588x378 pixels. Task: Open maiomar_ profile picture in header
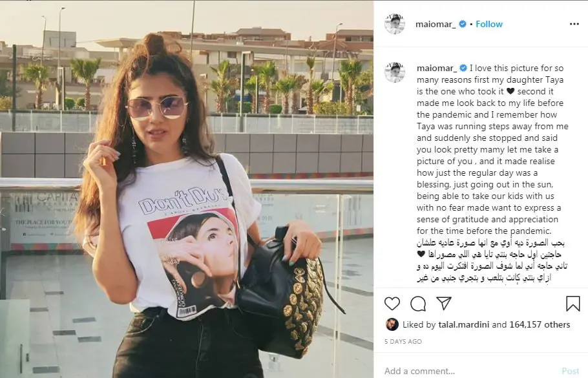tap(395, 24)
